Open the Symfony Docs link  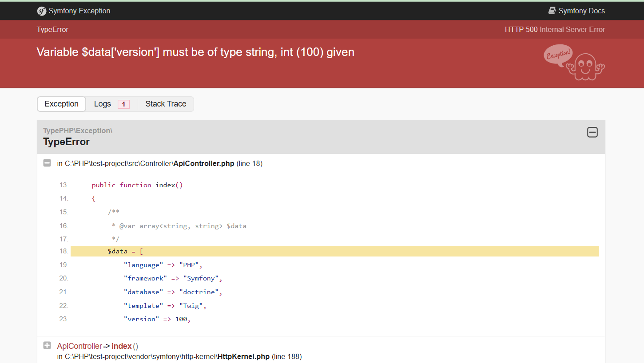coord(576,11)
